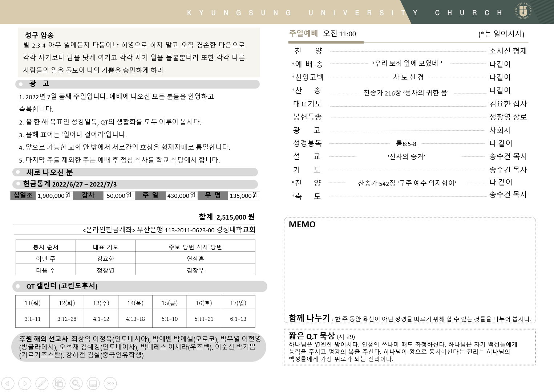Click the '(*는 일어서서)' note

(501, 34)
